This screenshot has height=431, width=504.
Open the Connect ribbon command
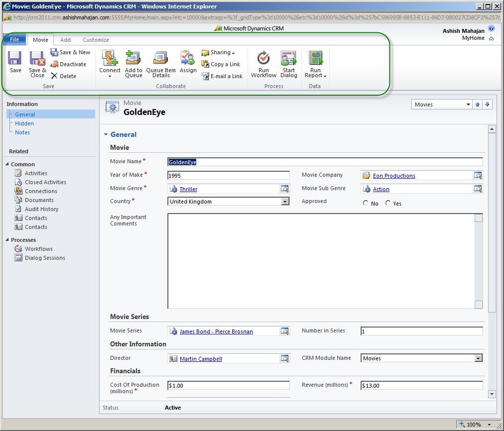[x=110, y=64]
